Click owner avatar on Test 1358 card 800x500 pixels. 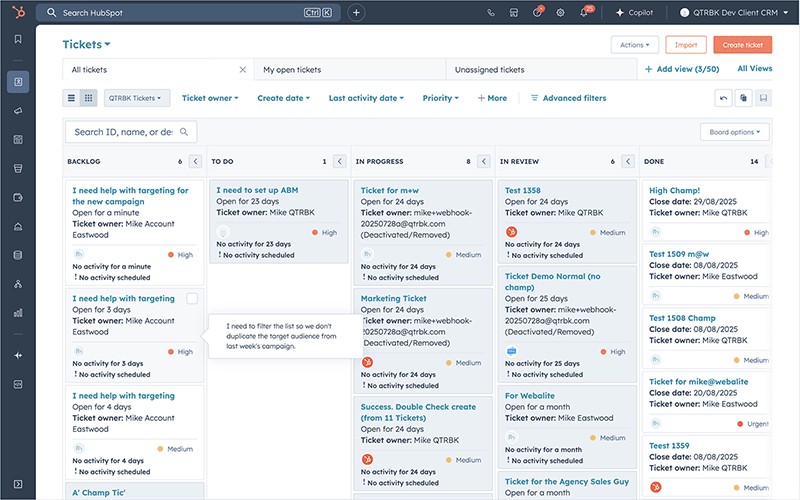click(x=511, y=232)
